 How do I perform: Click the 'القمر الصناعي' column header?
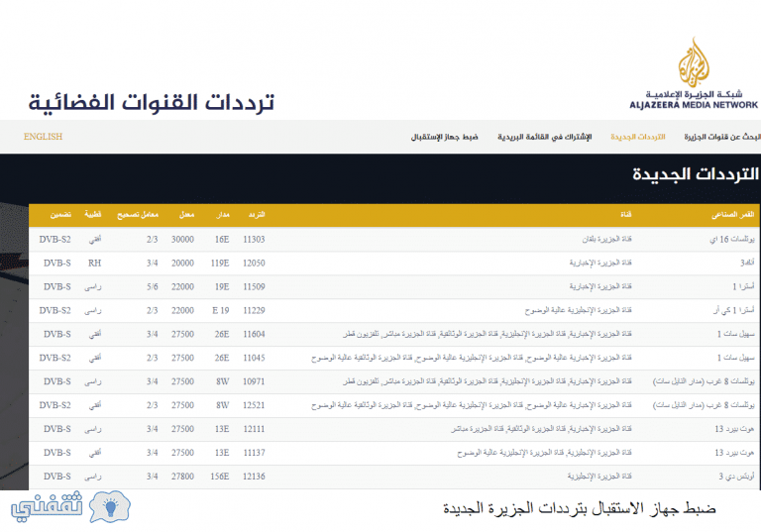[733, 215]
